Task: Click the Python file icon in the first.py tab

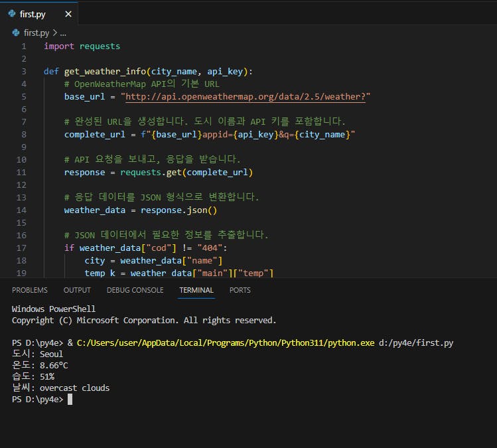Action: pyautogui.click(x=12, y=14)
